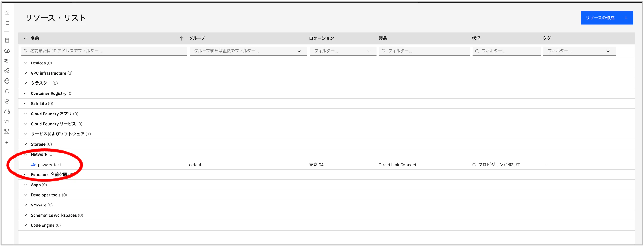Open the VMware vm icon in sidebar
Viewport: 644px width, 247px height.
[x=7, y=121]
